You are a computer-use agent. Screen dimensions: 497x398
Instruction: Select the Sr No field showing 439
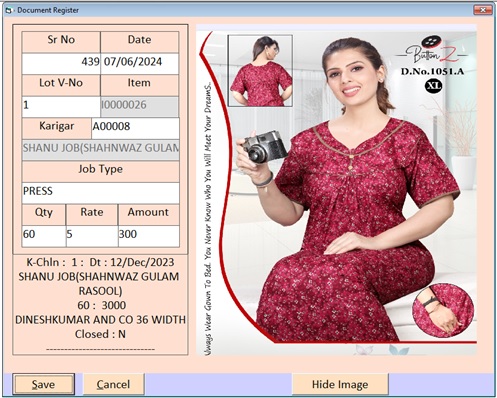click(x=61, y=63)
